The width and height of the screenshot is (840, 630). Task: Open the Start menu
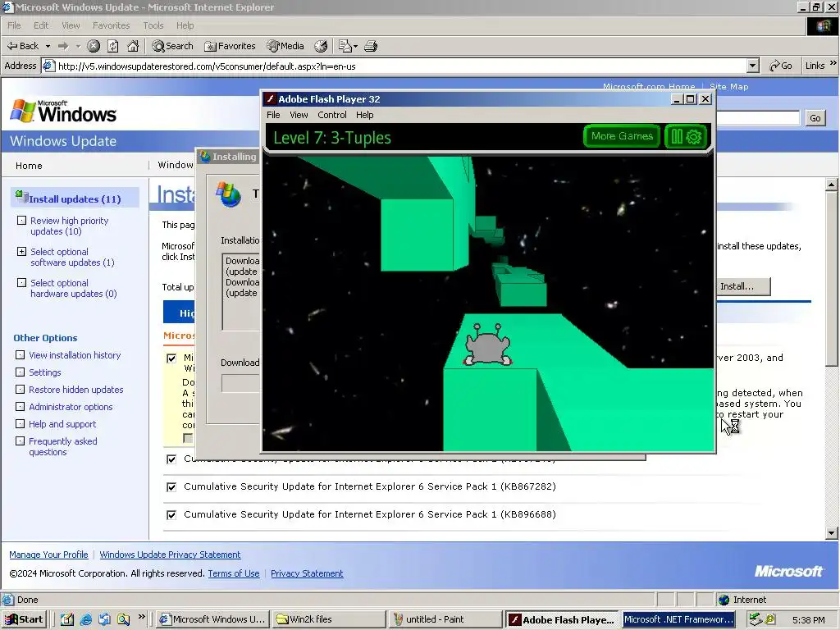point(24,619)
